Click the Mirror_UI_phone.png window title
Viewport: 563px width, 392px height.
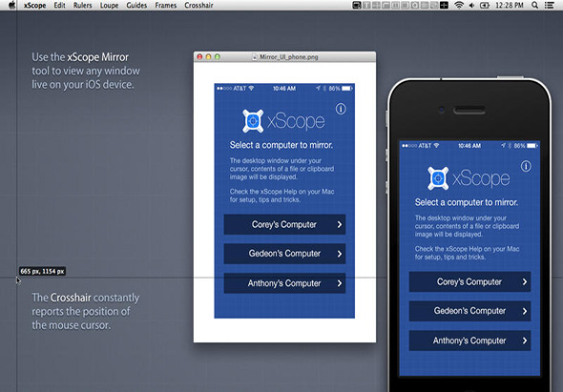click(289, 57)
